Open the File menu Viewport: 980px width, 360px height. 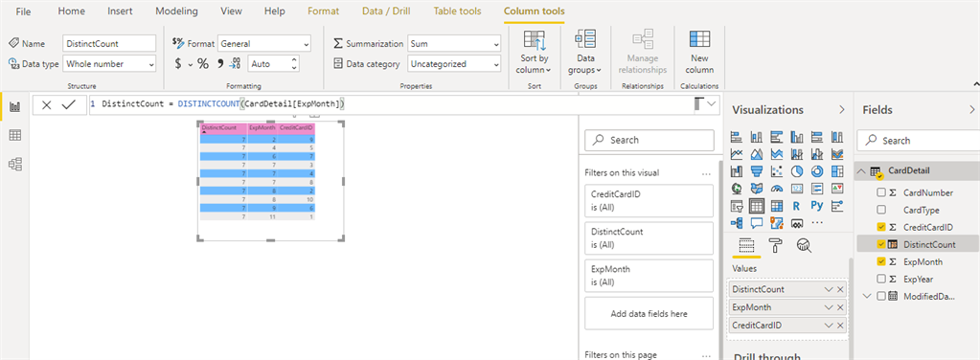click(x=22, y=11)
